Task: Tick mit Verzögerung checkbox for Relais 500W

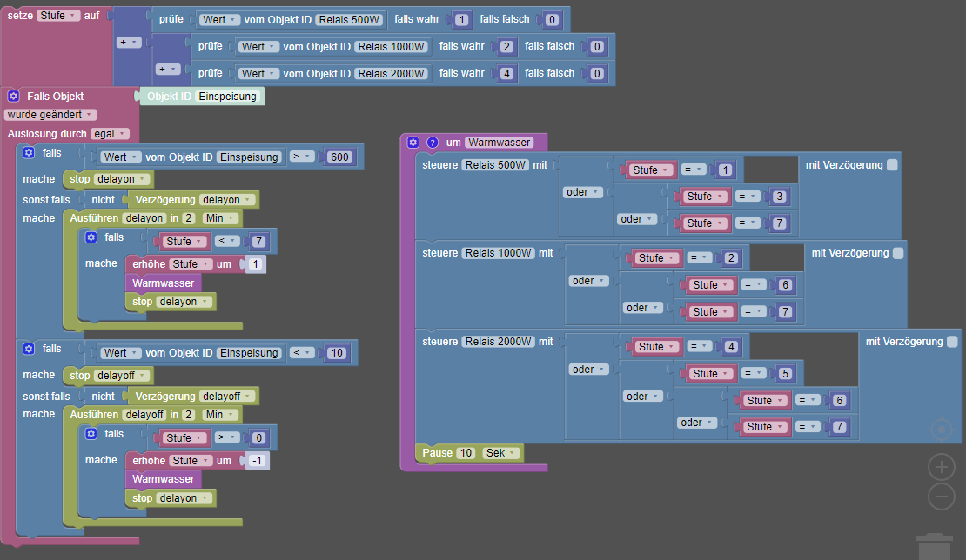Action: (892, 165)
